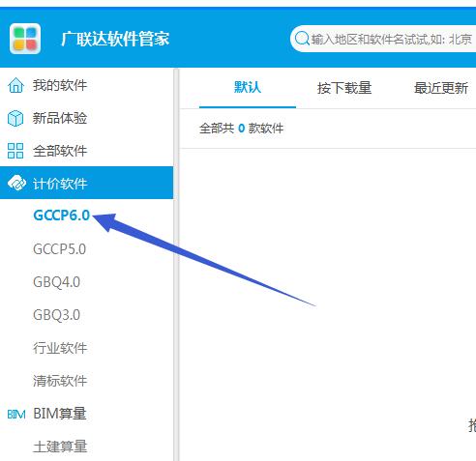476x461 pixels.
Task: Switch to 按下载量 sort tab
Action: (x=344, y=88)
